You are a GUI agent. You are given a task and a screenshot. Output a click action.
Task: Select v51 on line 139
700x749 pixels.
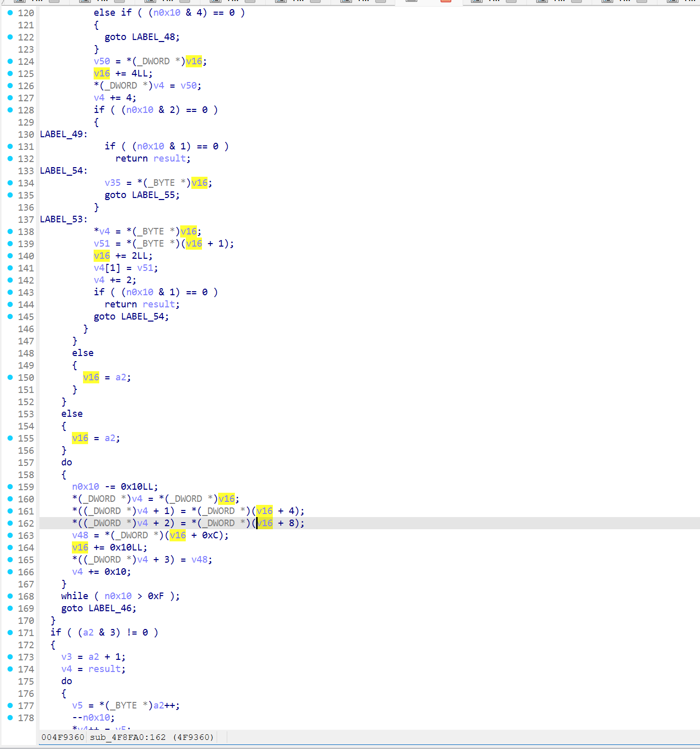tap(102, 244)
